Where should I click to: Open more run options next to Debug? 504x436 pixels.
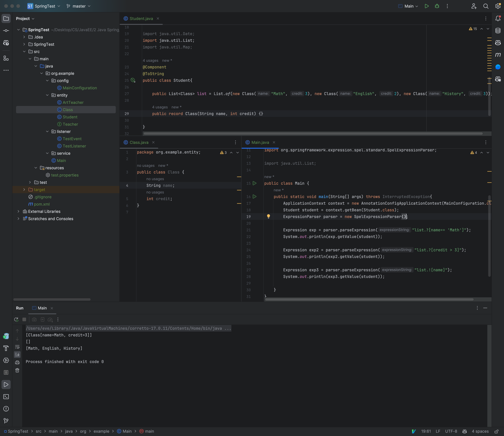coord(447,6)
